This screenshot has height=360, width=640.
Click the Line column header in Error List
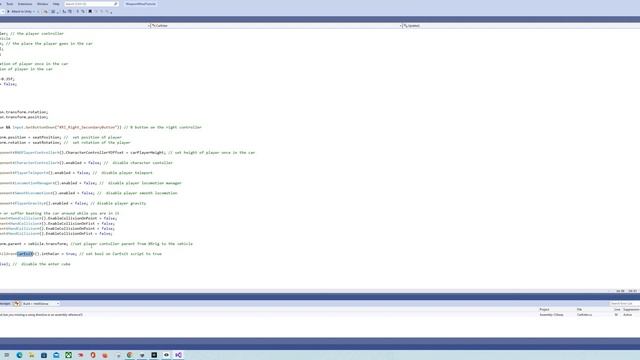tap(617, 309)
